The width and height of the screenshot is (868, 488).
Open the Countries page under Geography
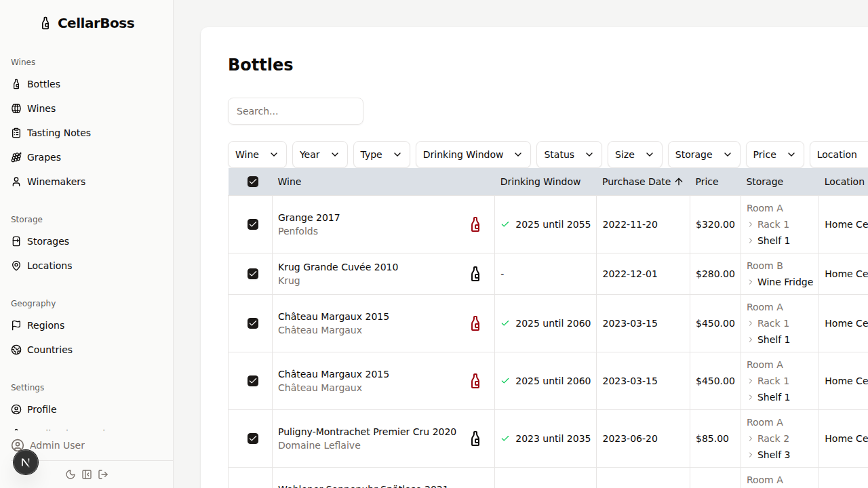click(x=51, y=349)
